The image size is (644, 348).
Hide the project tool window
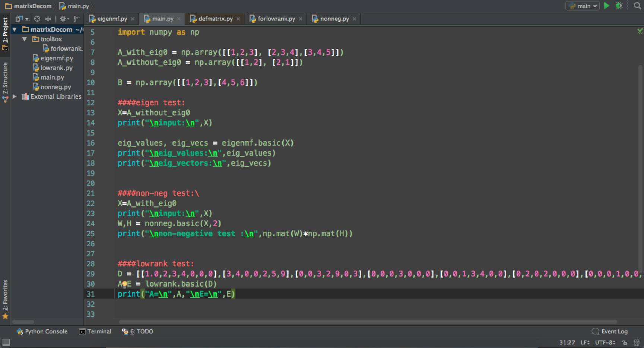[77, 19]
